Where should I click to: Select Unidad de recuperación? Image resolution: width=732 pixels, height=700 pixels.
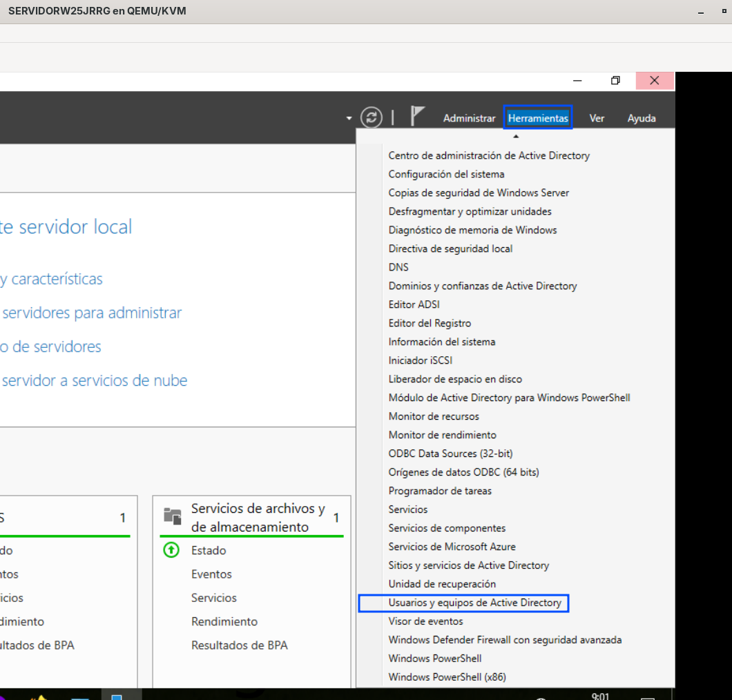[442, 584]
